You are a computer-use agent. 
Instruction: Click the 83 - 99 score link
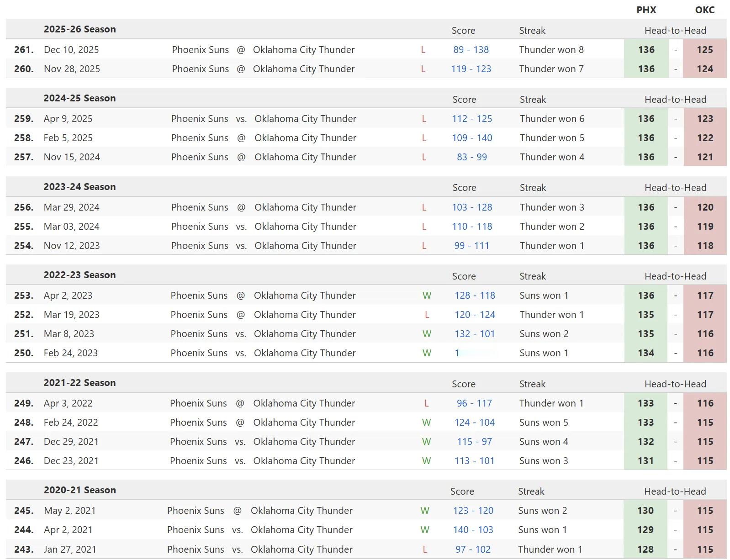coord(471,157)
